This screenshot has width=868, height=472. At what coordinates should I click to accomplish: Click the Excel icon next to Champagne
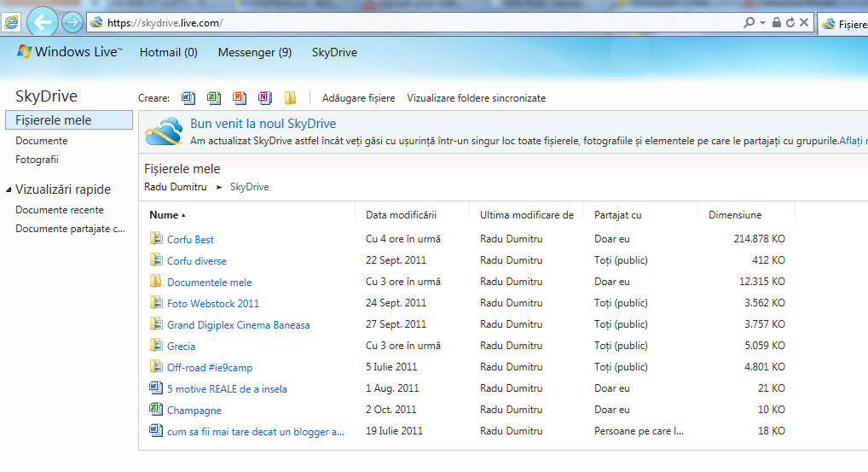tap(156, 410)
